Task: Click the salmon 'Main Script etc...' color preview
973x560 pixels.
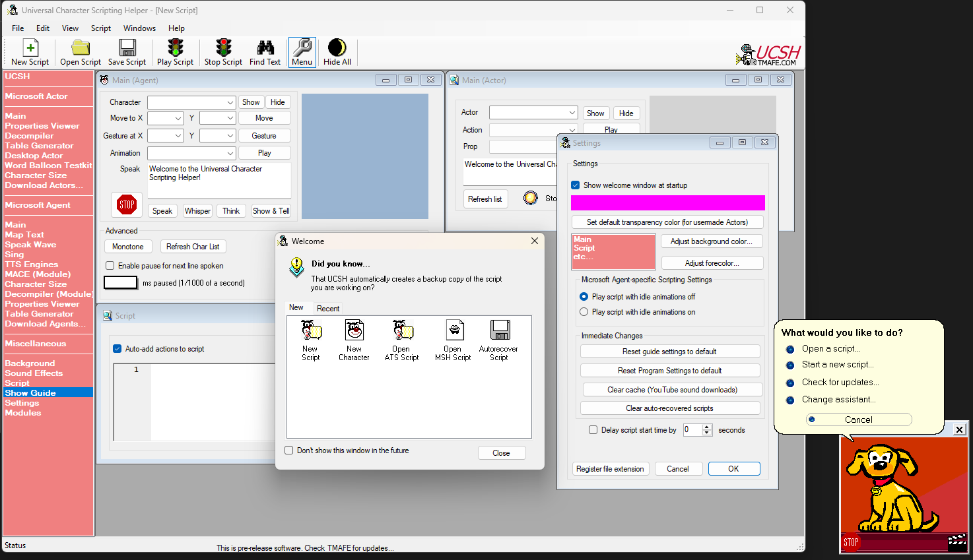Action: tap(614, 252)
